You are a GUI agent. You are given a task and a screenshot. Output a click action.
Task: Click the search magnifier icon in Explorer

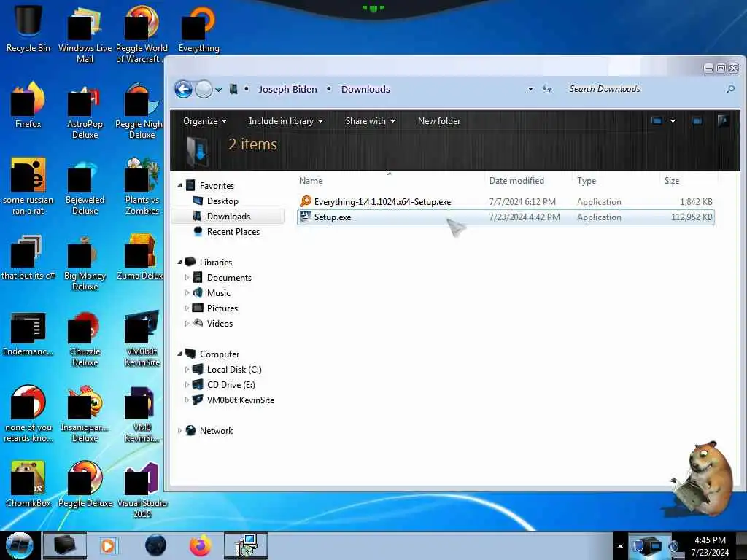[729, 89]
